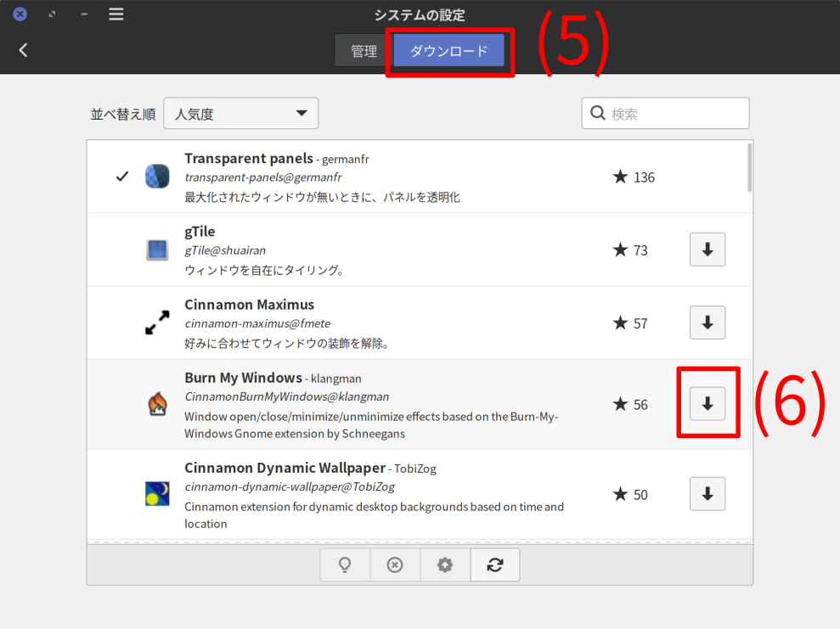Download the Cinnamon Maximus extension
This screenshot has height=629, width=840.
click(707, 323)
